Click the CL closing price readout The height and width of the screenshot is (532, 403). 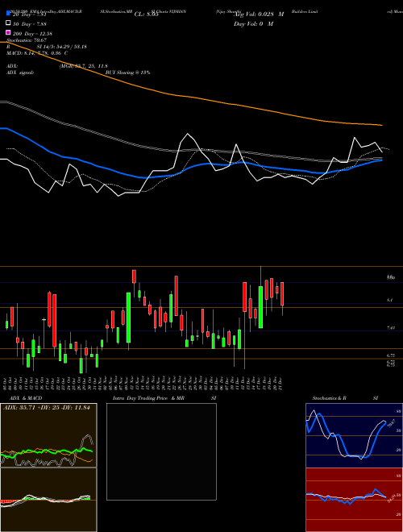147,15
